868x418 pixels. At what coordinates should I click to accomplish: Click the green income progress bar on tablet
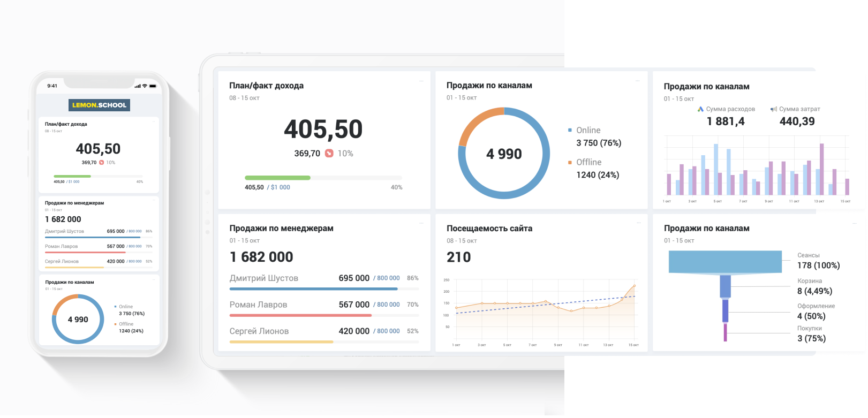click(277, 178)
